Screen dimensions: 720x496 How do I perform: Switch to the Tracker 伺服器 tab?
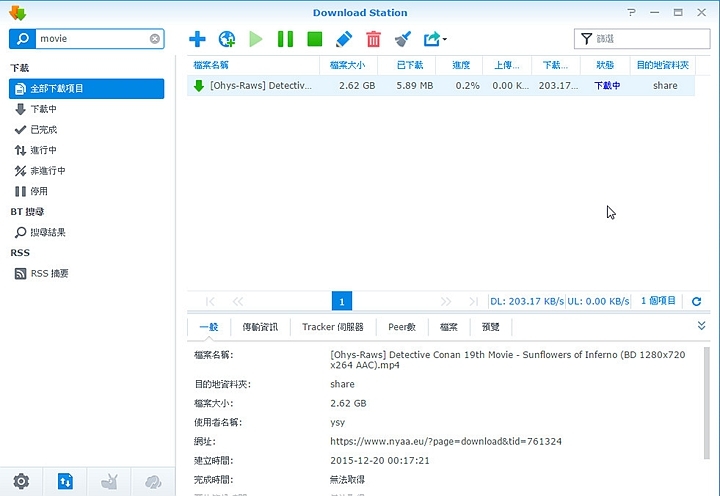click(333, 327)
